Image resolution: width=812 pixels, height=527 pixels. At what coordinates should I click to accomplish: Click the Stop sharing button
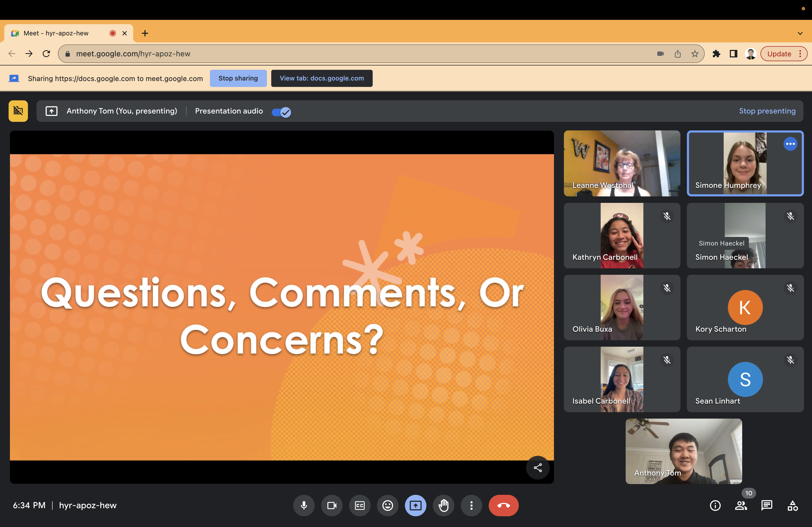[x=238, y=78]
